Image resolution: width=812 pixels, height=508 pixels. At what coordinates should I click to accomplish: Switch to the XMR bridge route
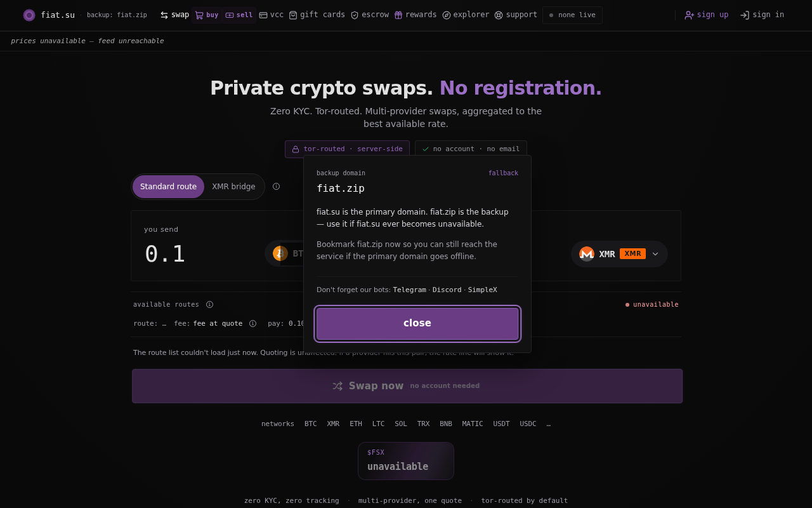pyautogui.click(x=233, y=187)
